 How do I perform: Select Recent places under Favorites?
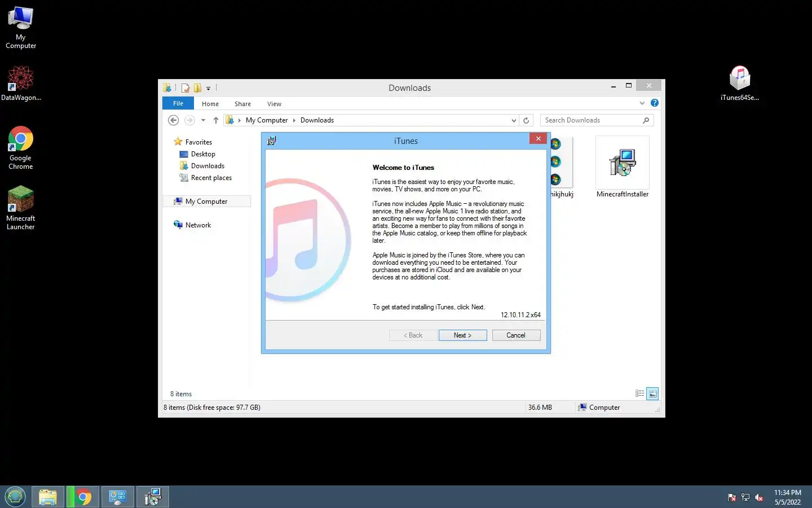click(205, 178)
